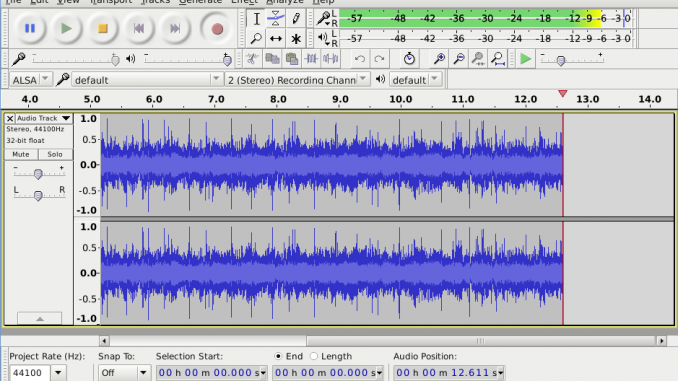Click the Silence audio selection icon

pyautogui.click(x=331, y=58)
